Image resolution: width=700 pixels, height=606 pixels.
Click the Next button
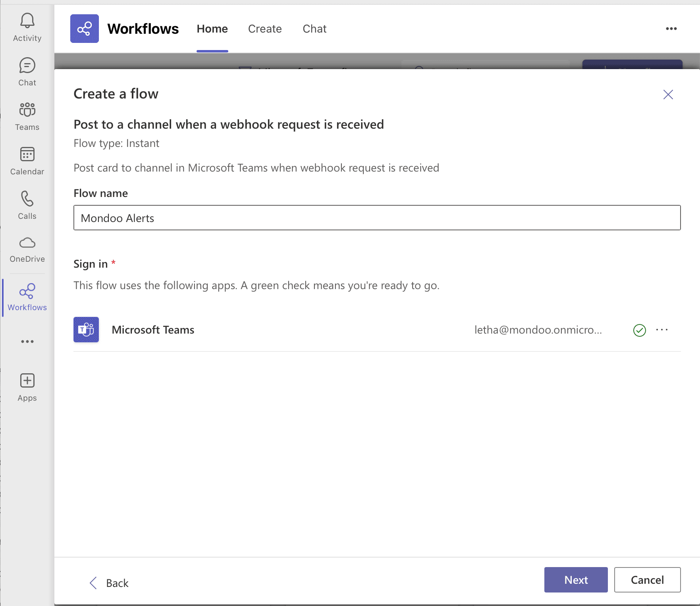tap(575, 580)
